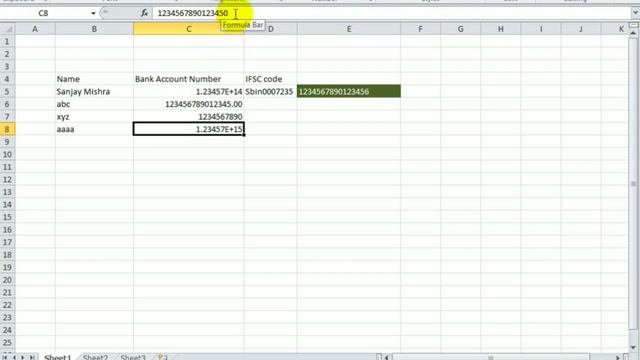This screenshot has width=640, height=360.
Task: Select column H header
Action: [x=500, y=29]
